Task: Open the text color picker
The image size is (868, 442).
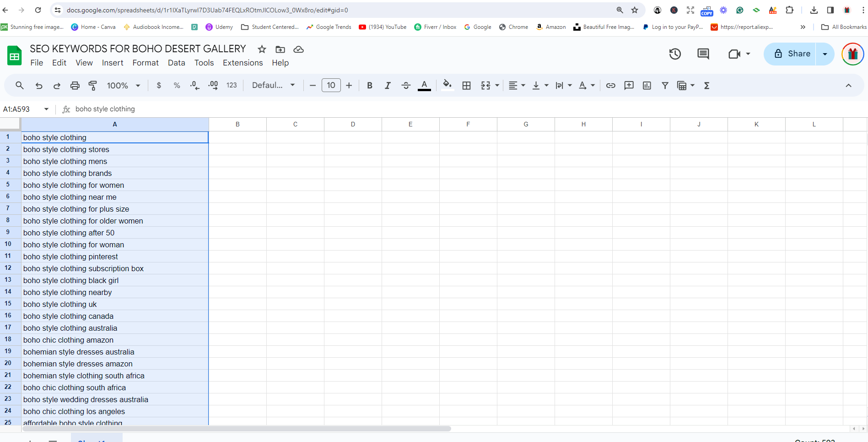Action: [x=424, y=85]
